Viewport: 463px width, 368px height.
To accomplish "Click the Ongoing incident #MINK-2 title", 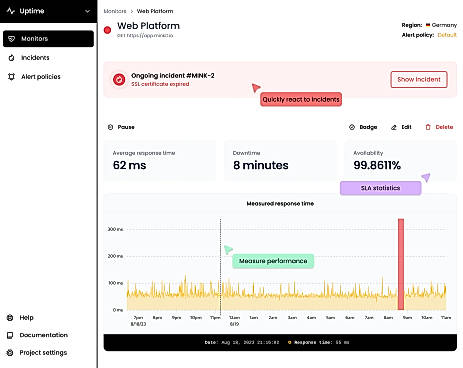I will (x=173, y=76).
